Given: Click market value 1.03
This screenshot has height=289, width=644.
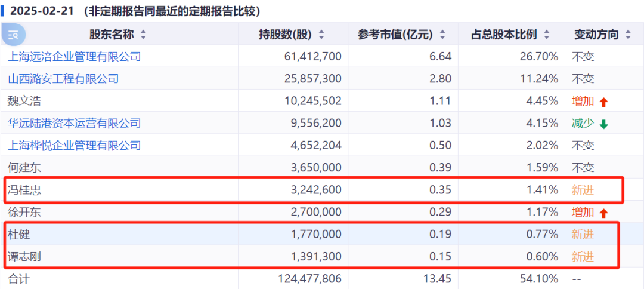Looking at the screenshot, I should pos(441,123).
